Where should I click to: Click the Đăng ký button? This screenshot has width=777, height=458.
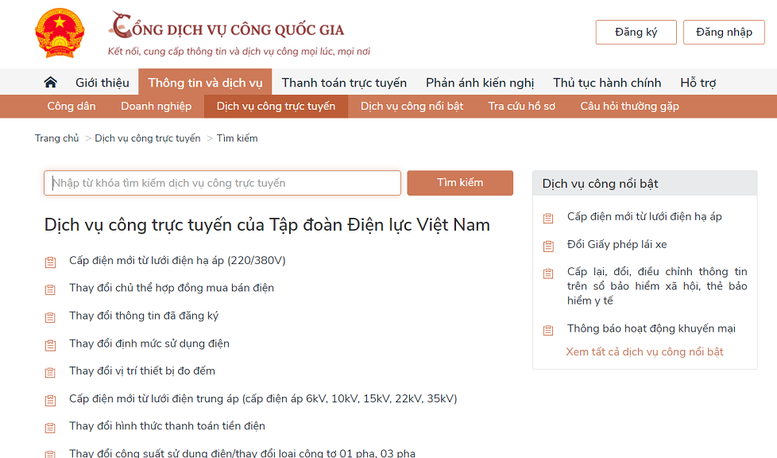[636, 32]
